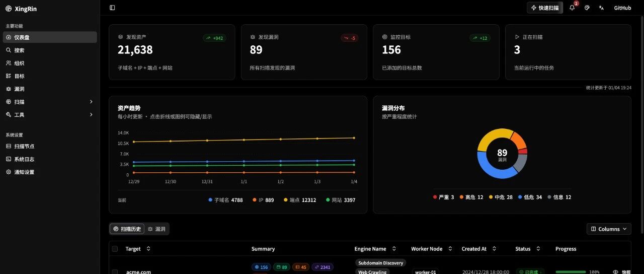Click the purple 2341 summary badge
The image size is (644, 274).
pyautogui.click(x=323, y=267)
